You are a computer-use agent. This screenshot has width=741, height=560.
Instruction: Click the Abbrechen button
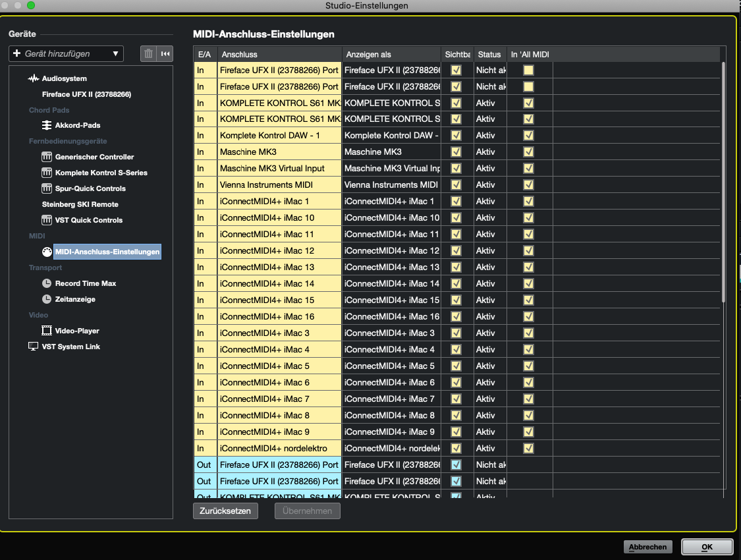[647, 547]
